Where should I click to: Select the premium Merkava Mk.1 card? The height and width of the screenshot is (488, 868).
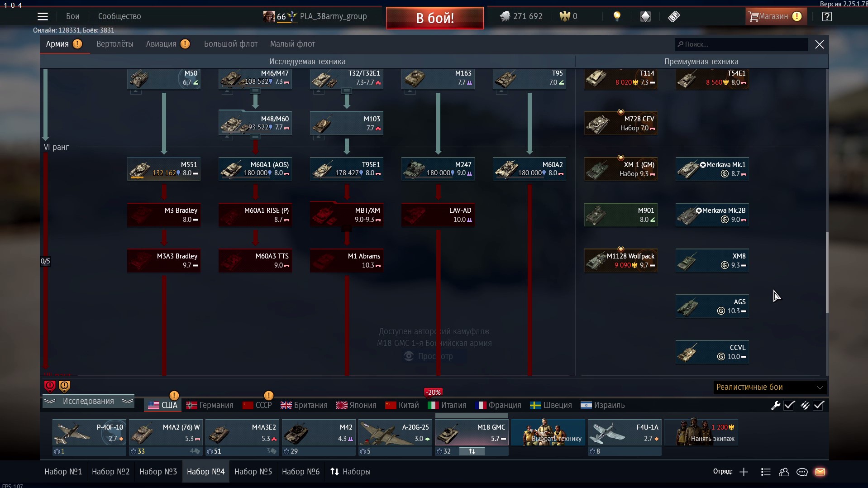[712, 169]
